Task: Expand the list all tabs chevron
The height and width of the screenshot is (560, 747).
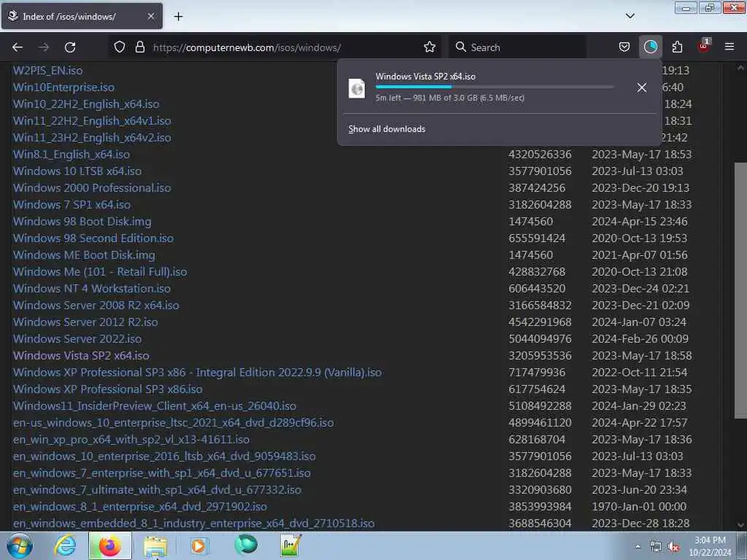Action: click(x=630, y=16)
